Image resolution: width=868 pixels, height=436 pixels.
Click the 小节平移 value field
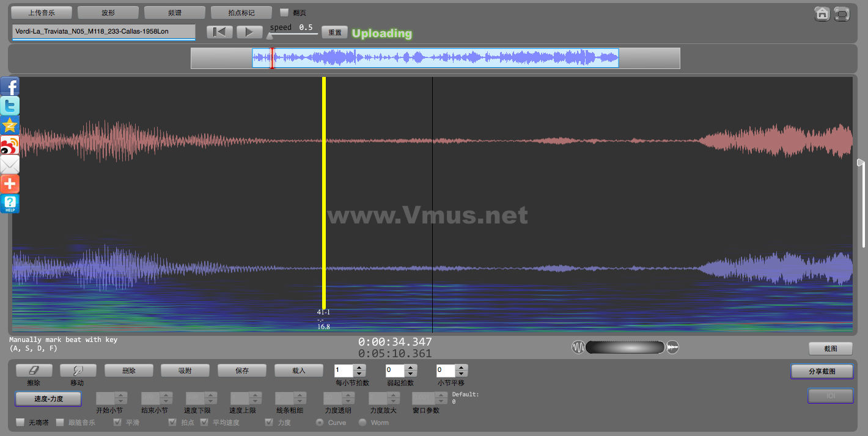pos(446,370)
